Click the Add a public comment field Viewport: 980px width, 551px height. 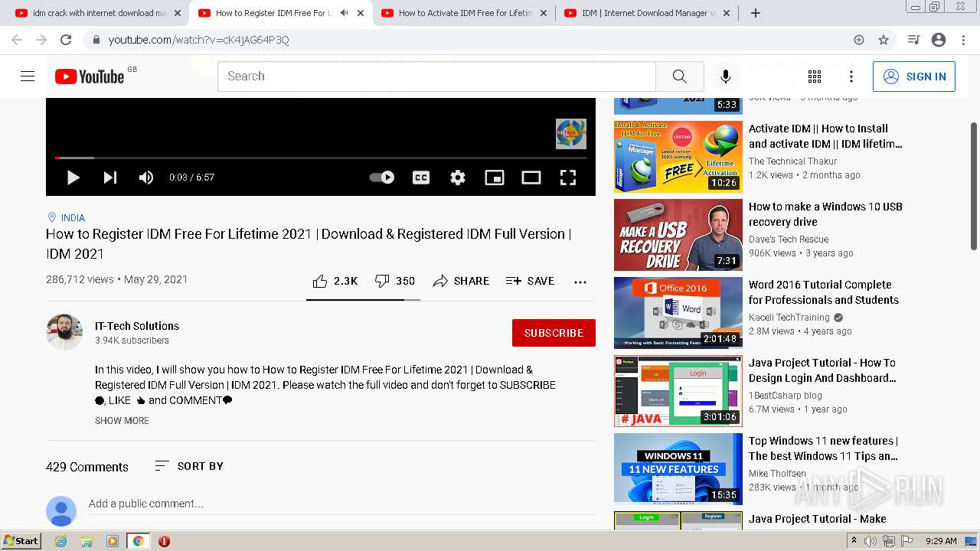pyautogui.click(x=342, y=504)
